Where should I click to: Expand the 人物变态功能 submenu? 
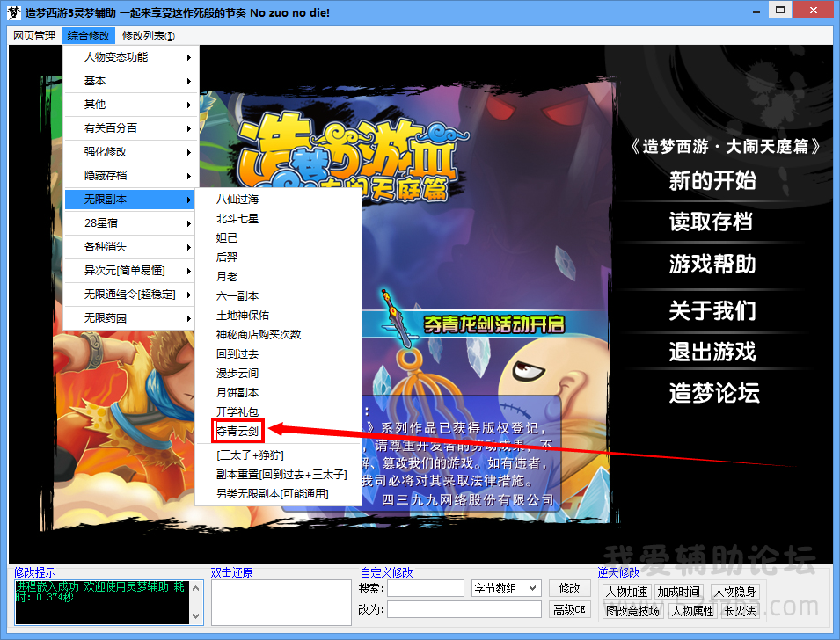coord(131,57)
